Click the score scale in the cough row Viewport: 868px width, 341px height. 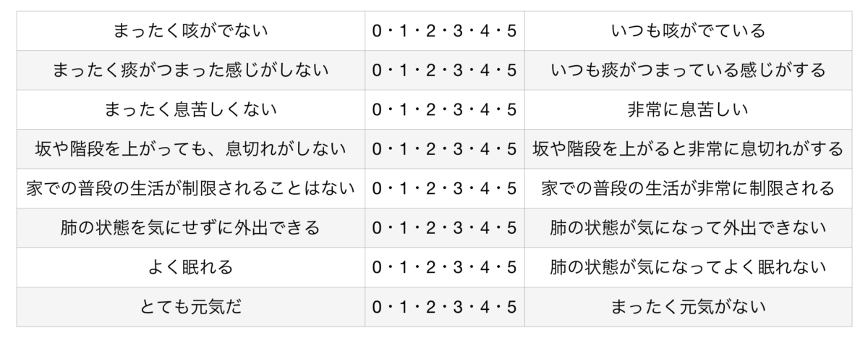[445, 31]
